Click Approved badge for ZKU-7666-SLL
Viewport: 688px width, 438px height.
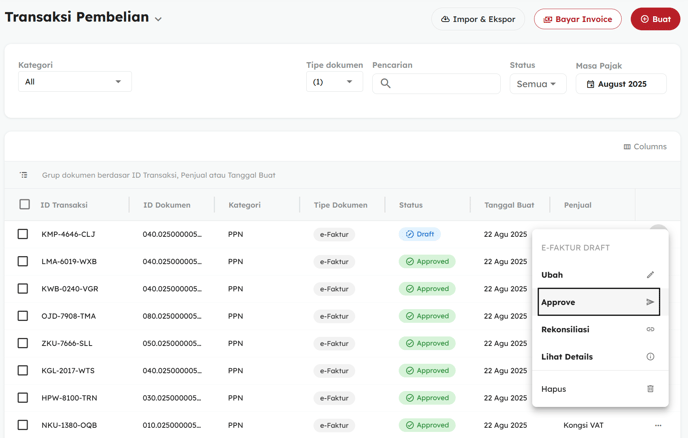click(x=427, y=343)
